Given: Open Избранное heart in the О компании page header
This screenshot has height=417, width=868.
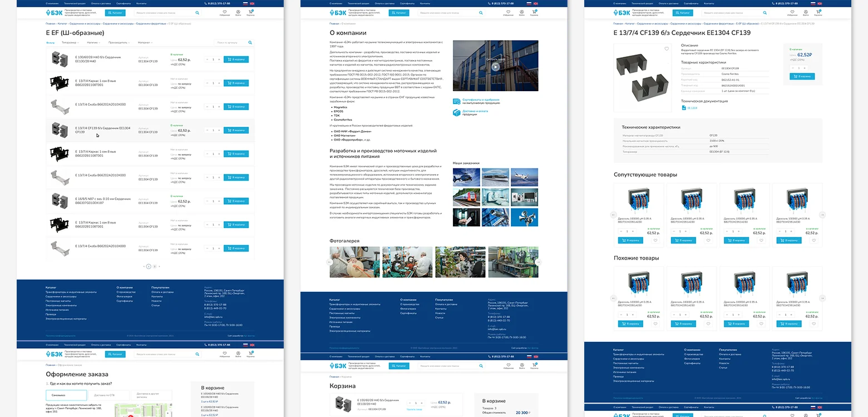Looking at the screenshot, I should pyautogui.click(x=509, y=11).
